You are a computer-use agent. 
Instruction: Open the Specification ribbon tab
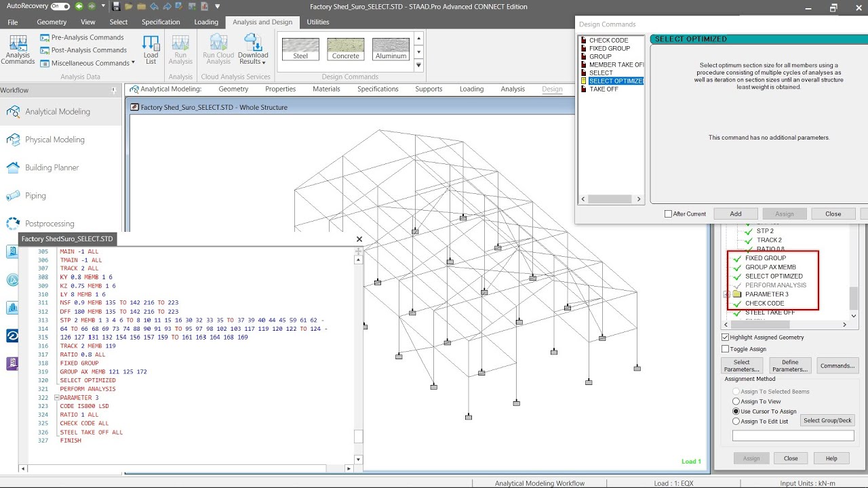161,22
